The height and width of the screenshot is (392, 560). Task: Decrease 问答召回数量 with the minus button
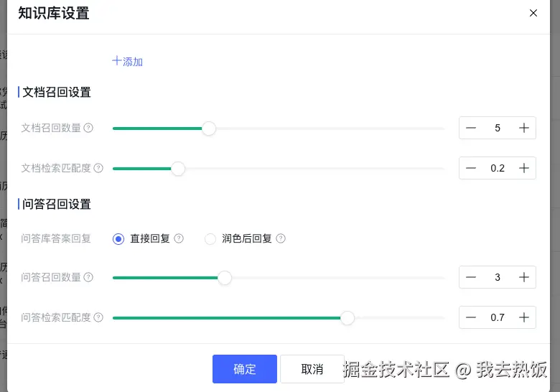coord(471,277)
